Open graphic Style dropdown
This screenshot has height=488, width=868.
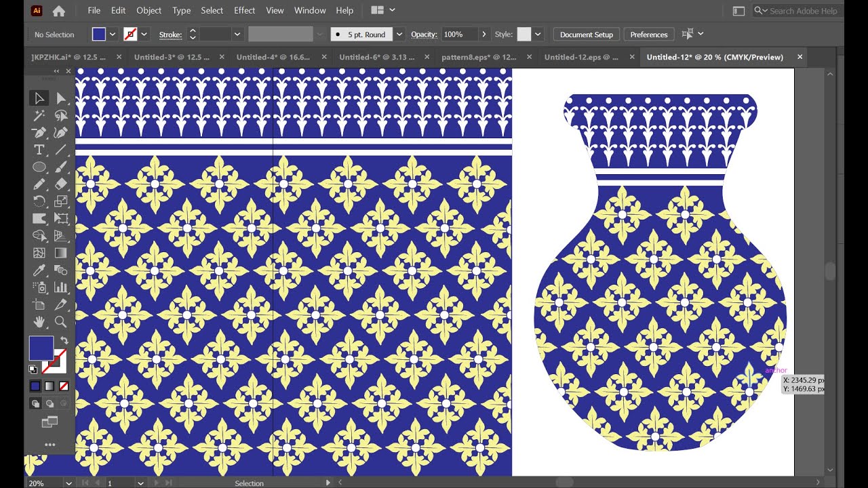[538, 34]
